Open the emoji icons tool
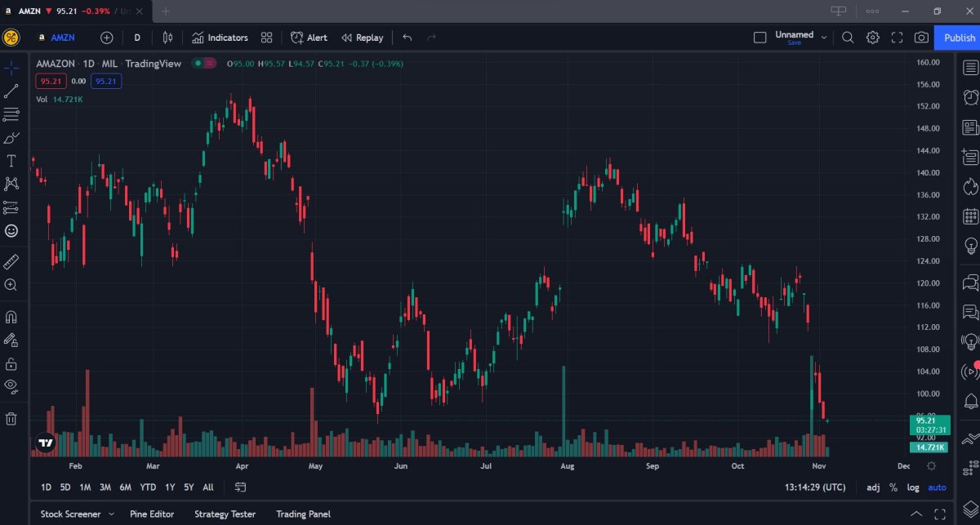This screenshot has height=525, width=980. [11, 231]
